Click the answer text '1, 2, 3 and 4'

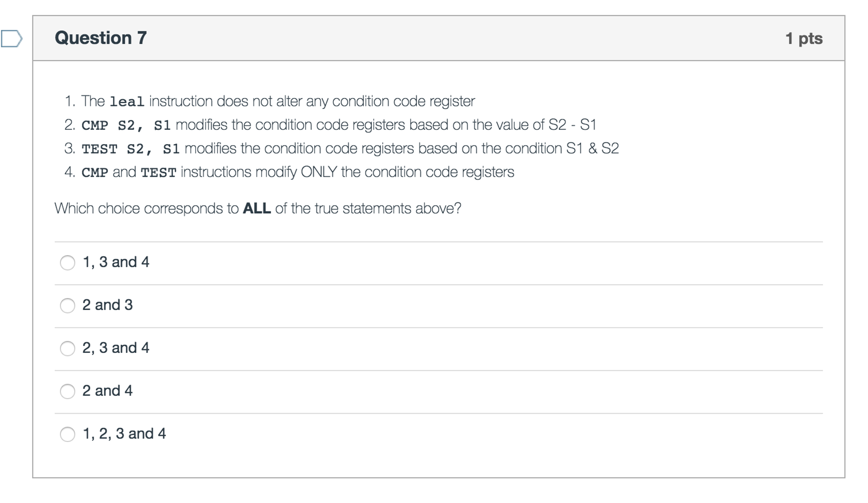pyautogui.click(x=124, y=433)
